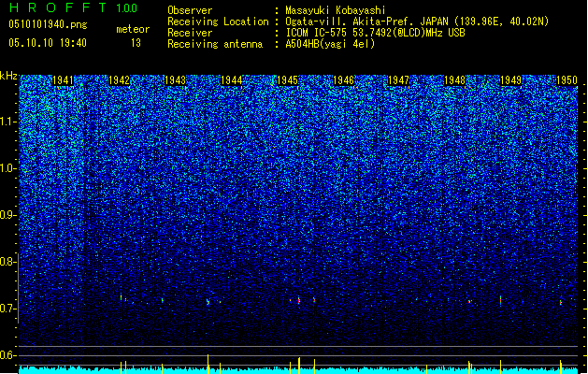Click the tallest yellow spike near 1943-1944
The height and width of the screenshot is (374, 588).
(208, 364)
